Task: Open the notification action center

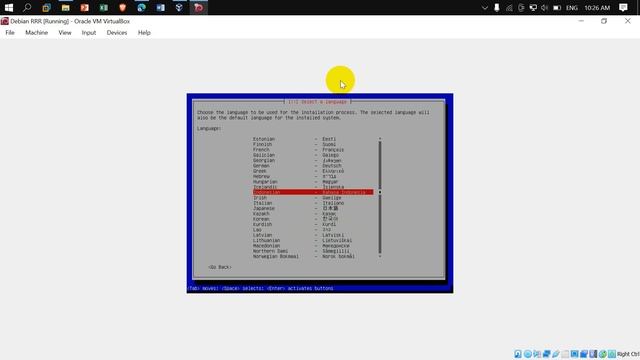Action: coord(623,7)
